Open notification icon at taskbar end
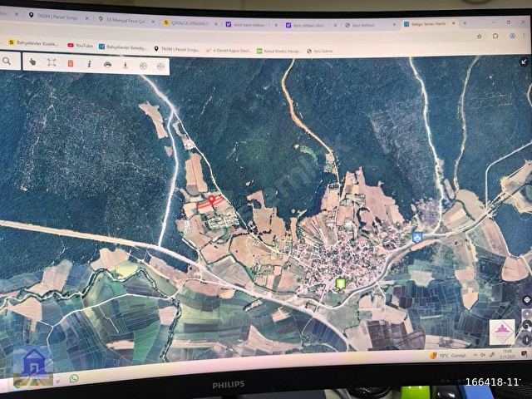 pyautogui.click(x=524, y=354)
